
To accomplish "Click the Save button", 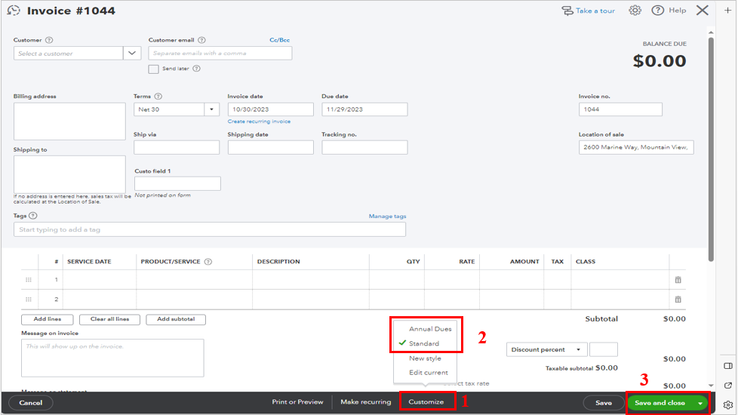I will pos(603,403).
